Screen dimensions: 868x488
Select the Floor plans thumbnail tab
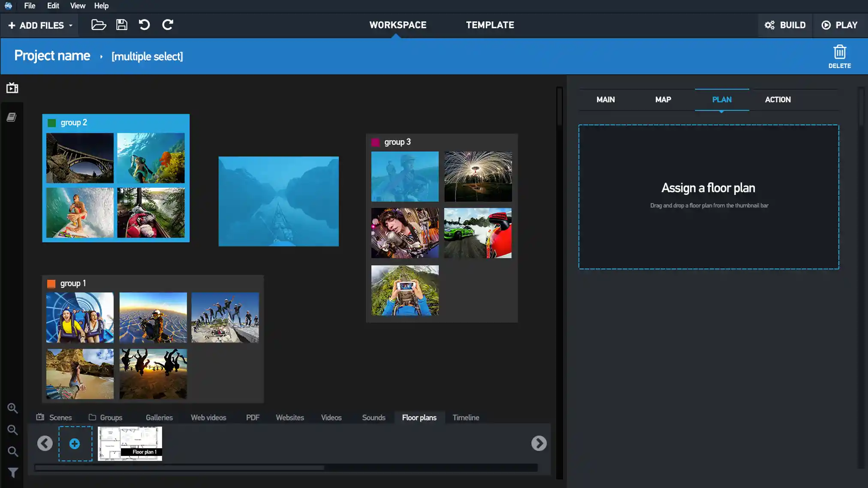coord(419,417)
